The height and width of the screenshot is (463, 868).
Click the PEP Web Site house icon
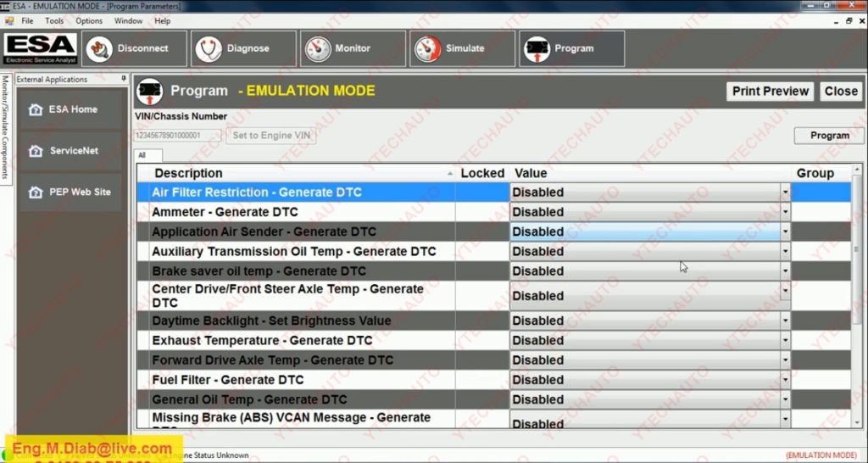click(36, 192)
